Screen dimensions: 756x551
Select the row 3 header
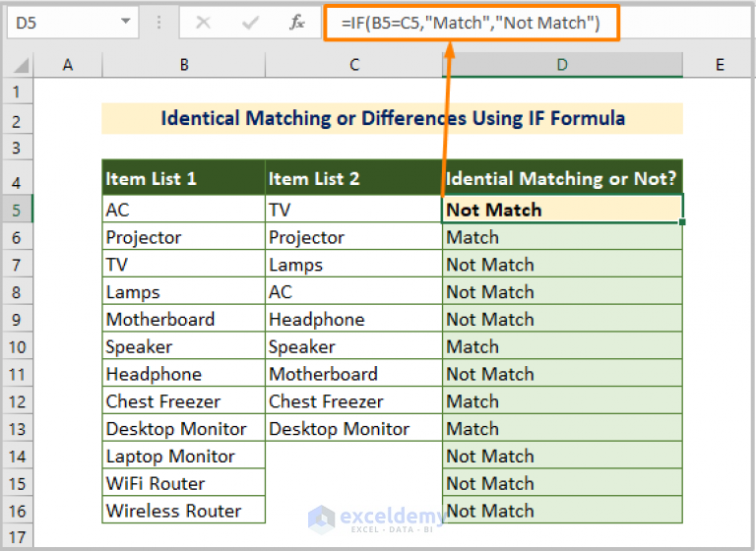tap(17, 148)
